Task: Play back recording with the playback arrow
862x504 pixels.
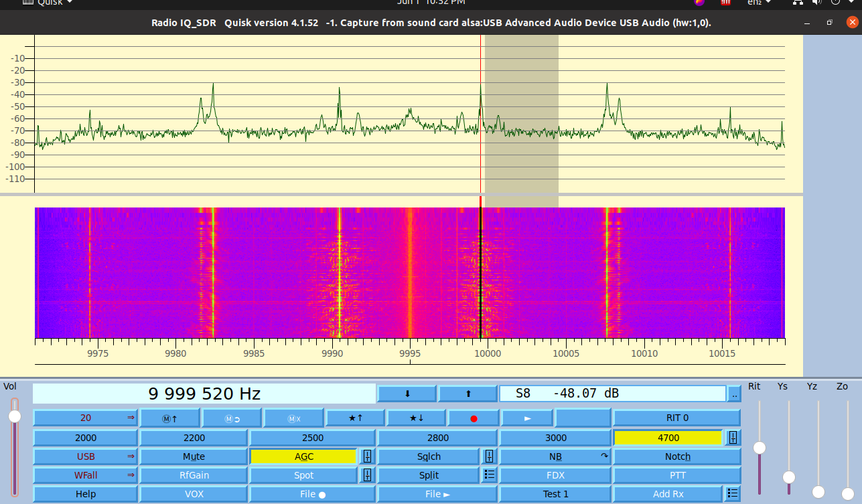Action: point(526,417)
